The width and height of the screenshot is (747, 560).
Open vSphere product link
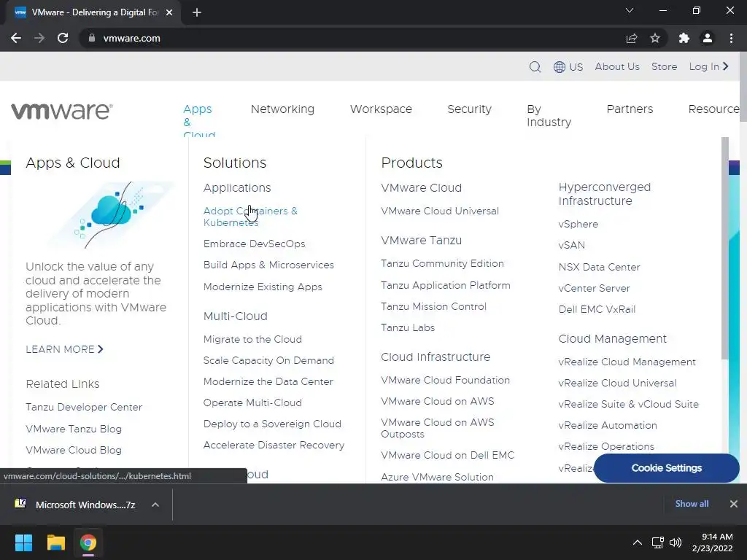coord(578,225)
